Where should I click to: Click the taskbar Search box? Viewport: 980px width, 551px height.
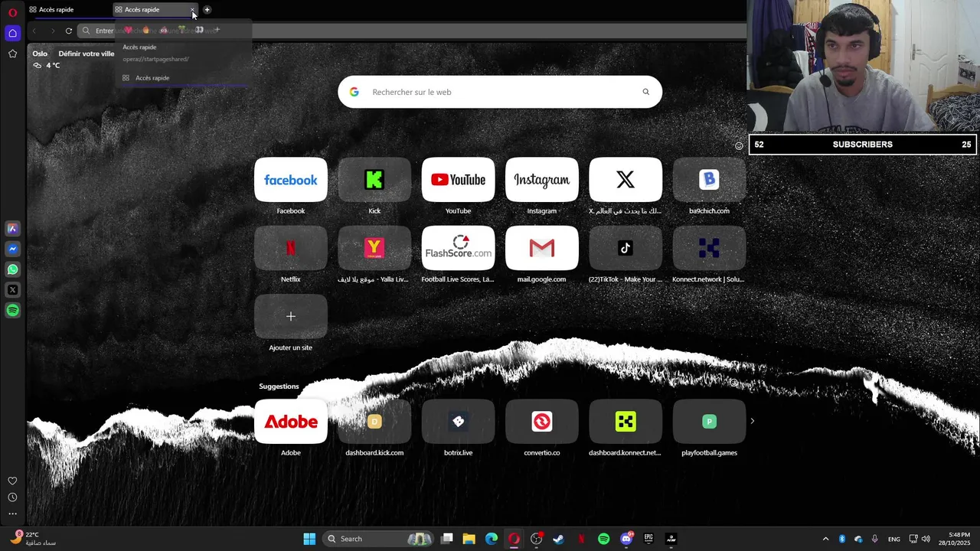coord(379,539)
